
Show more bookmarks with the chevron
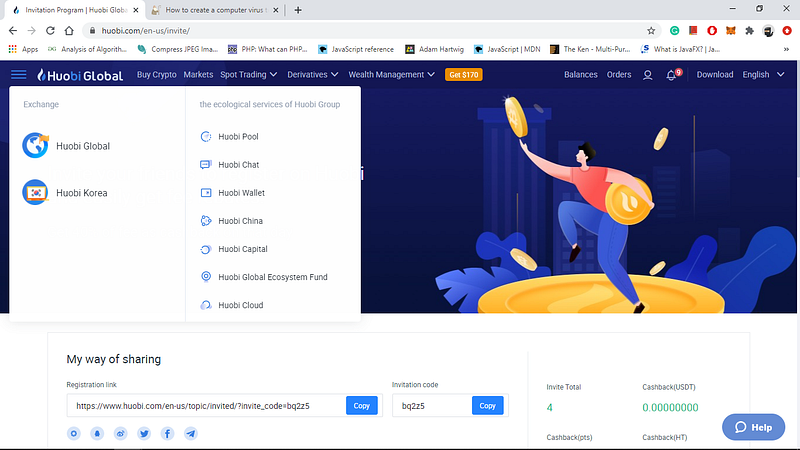[786, 49]
